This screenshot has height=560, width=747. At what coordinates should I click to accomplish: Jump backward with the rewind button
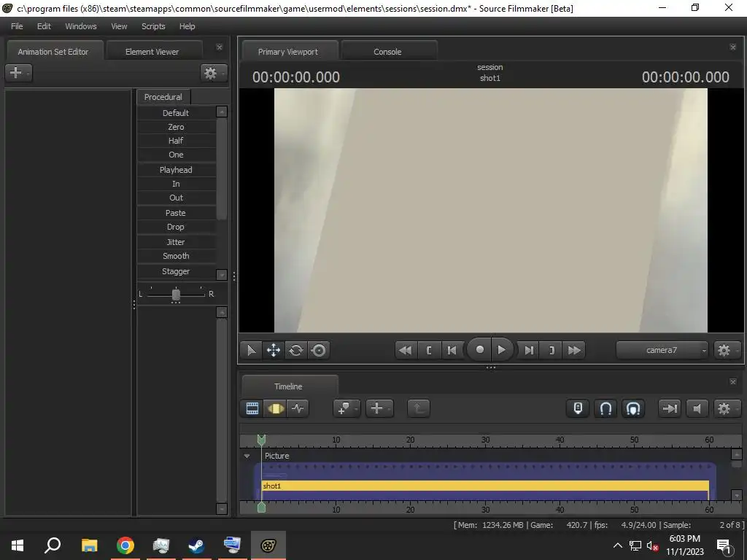tap(406, 351)
